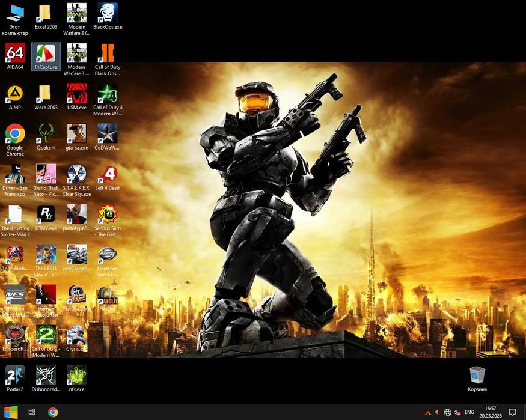
Task: Click the FsCapture red-green tray icon
Action: point(427,412)
